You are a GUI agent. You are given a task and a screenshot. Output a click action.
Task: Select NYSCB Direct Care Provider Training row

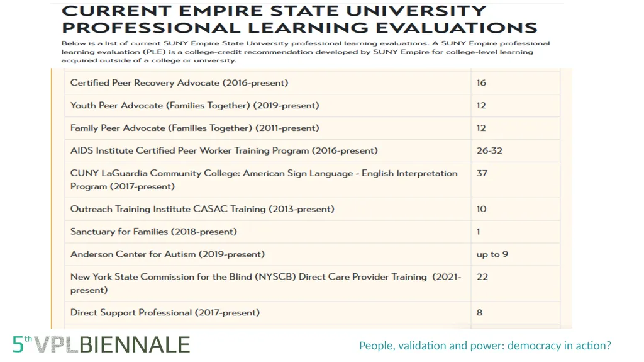pyautogui.click(x=312, y=283)
